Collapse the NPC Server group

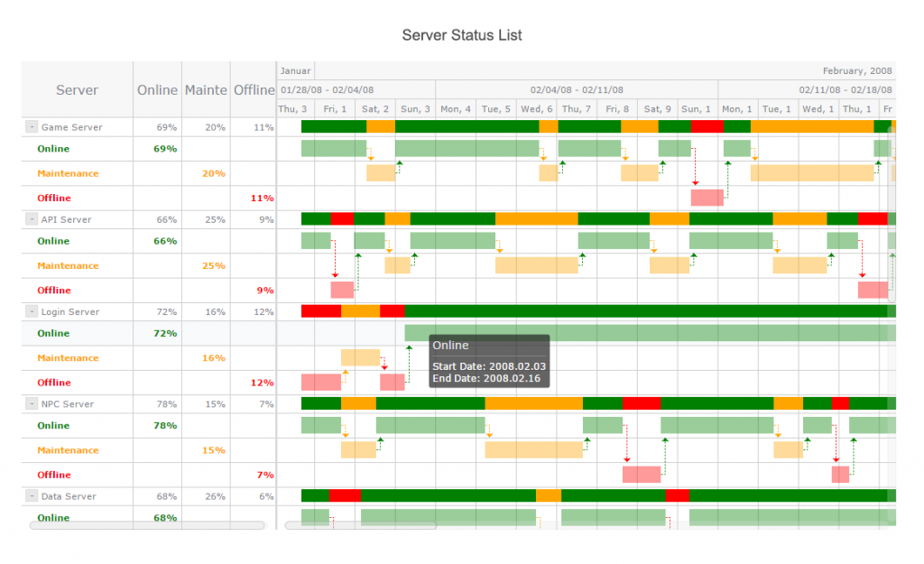pos(30,404)
